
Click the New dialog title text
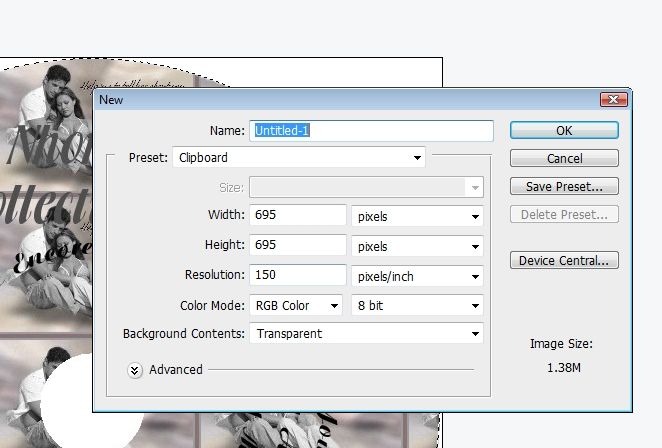111,100
